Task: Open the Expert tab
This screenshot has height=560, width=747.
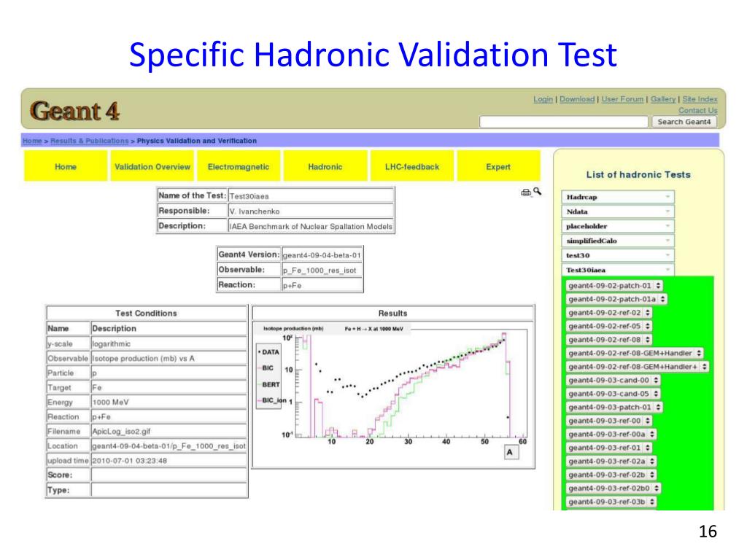Action: coord(498,167)
